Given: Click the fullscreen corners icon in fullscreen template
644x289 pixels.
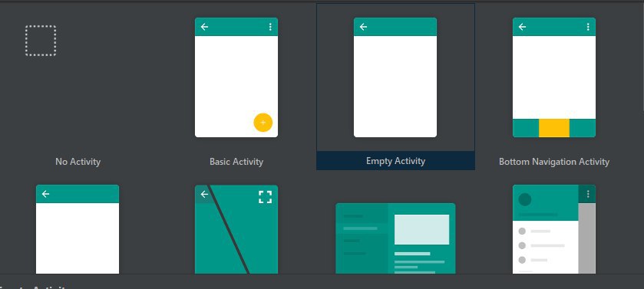Looking at the screenshot, I should coord(266,196).
